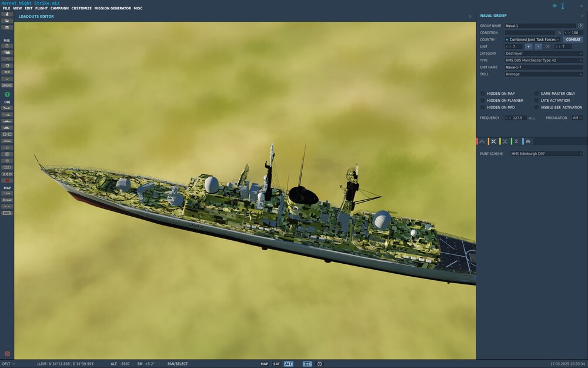Click the green fly mission arrow icon
Viewport: 588px width, 368px height.
click(x=7, y=94)
